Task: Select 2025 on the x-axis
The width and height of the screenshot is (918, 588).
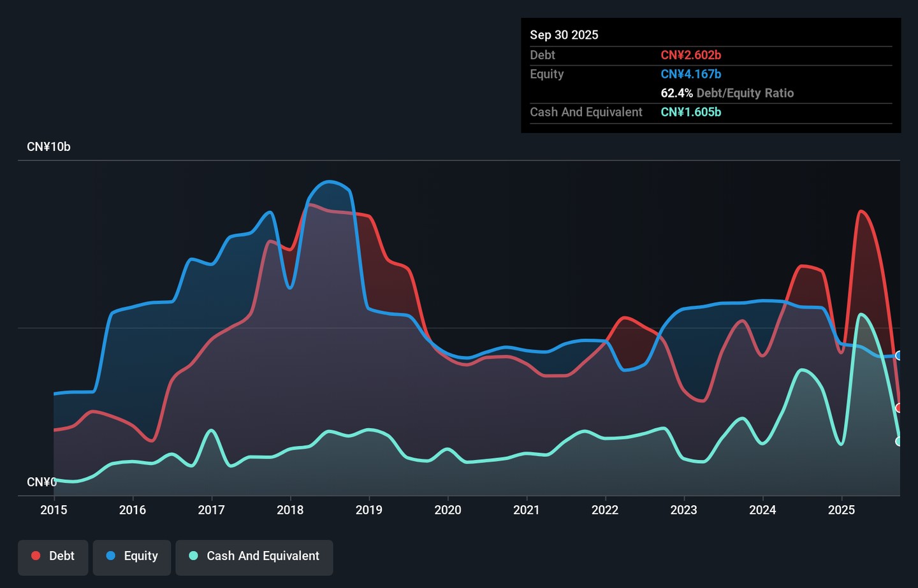Action: [x=841, y=510]
